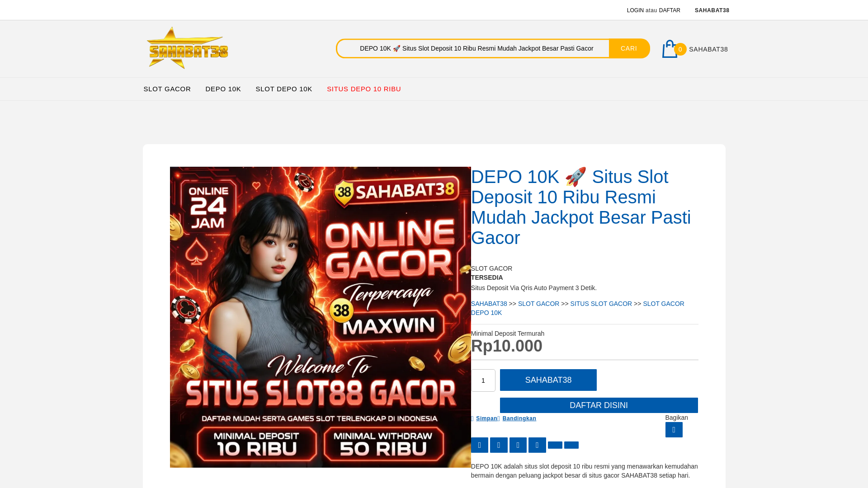The width and height of the screenshot is (868, 488).
Task: Click the Simpan save link
Action: [484, 418]
